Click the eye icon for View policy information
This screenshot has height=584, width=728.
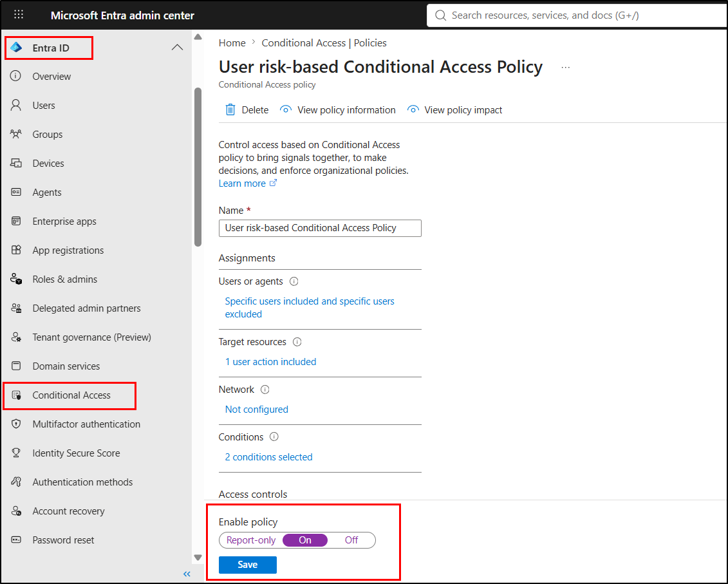pos(286,109)
